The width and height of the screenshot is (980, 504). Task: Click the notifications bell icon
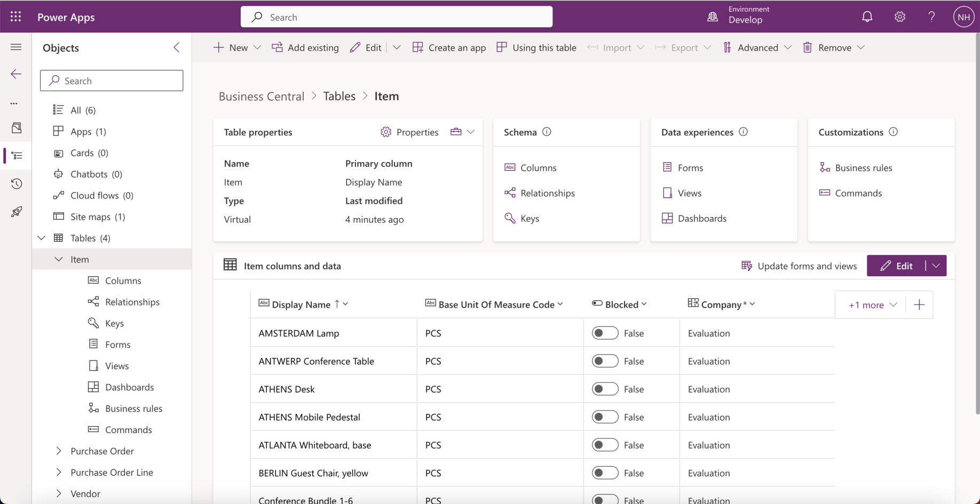(x=867, y=17)
